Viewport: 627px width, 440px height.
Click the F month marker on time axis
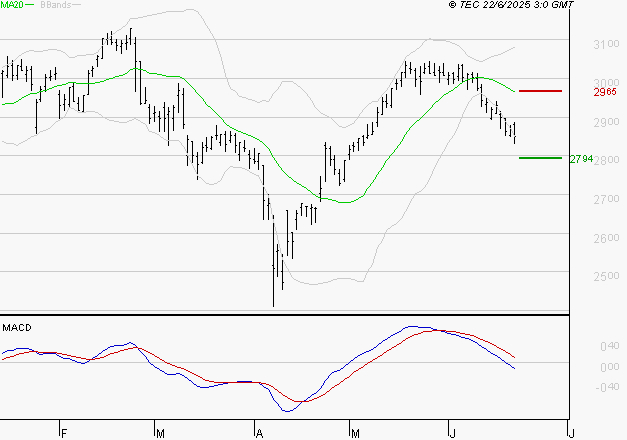[64, 434]
